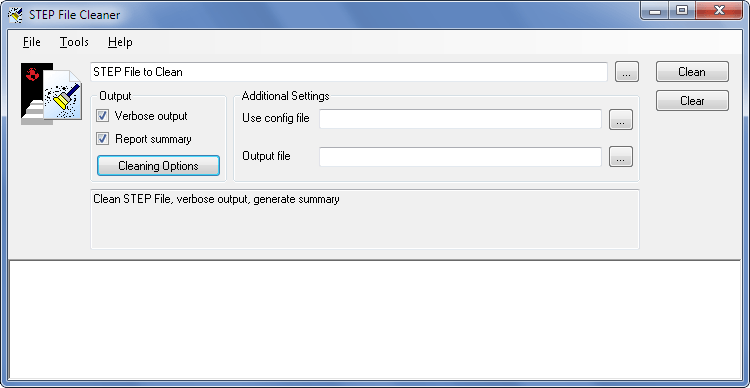Browse for the STEP file to clean
The width and height of the screenshot is (750, 388).
coord(627,72)
